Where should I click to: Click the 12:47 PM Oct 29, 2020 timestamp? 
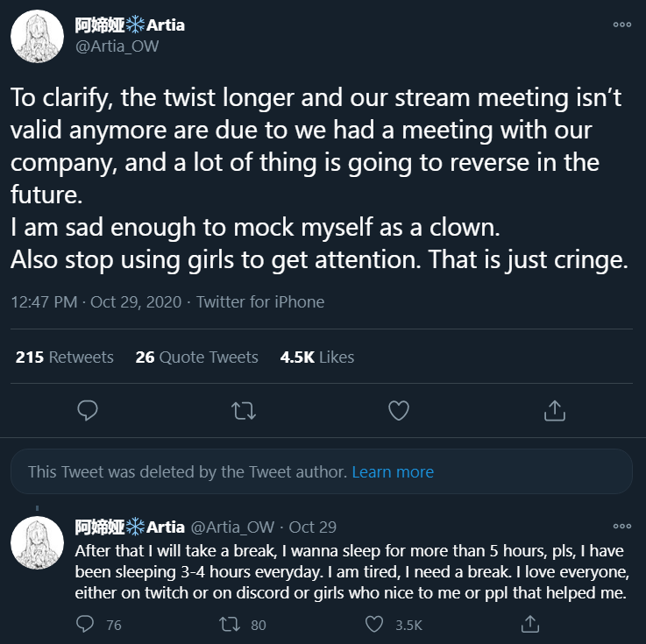[x=96, y=301]
